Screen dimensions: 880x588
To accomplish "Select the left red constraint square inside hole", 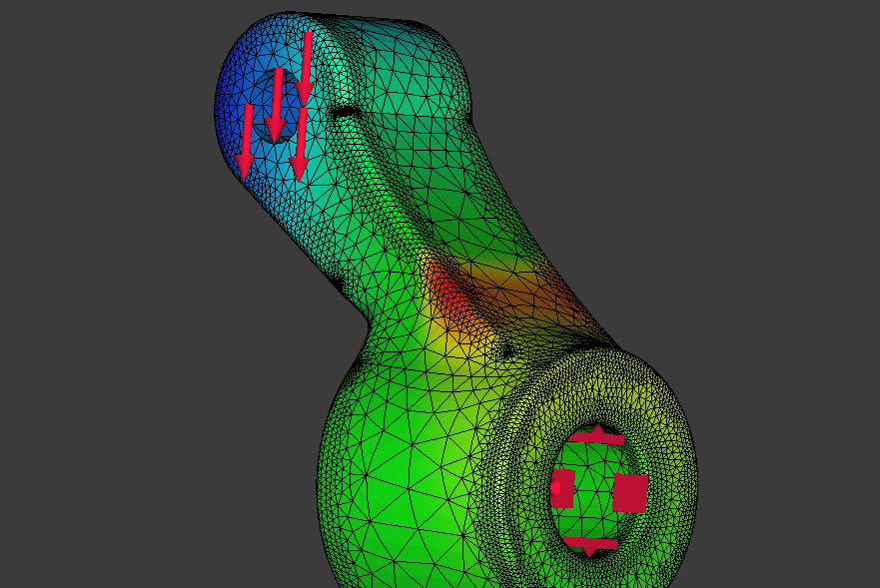I will [564, 486].
